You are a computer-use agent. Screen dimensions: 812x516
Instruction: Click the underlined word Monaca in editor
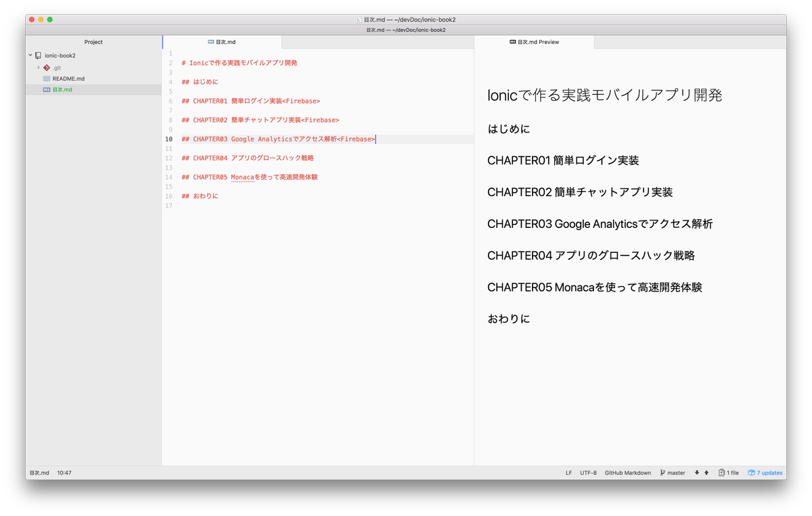[x=242, y=177]
